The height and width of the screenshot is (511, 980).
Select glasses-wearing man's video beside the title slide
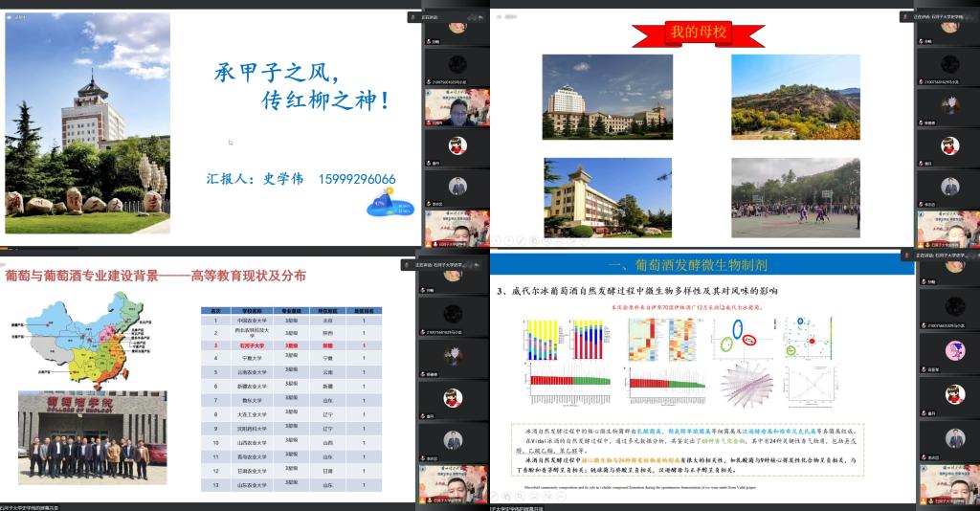tap(457, 110)
